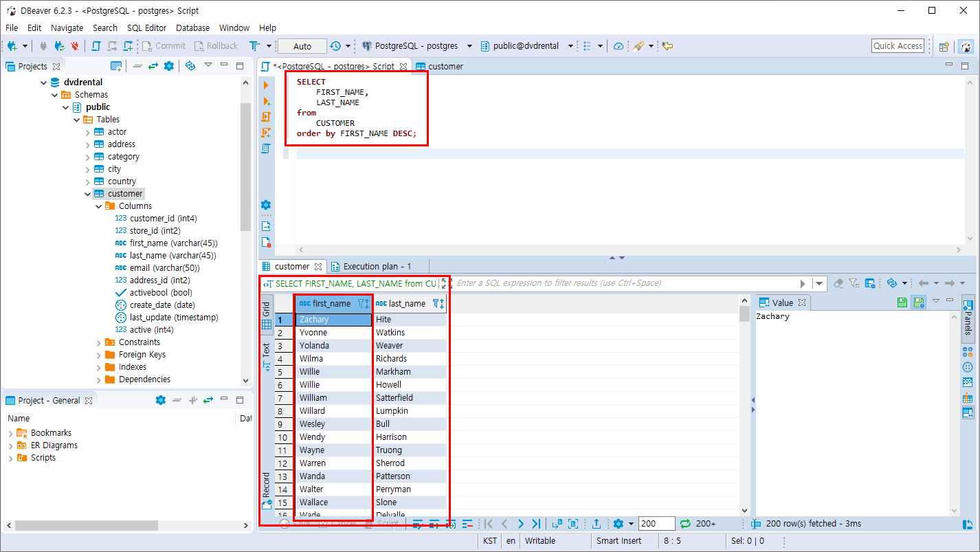Image resolution: width=980 pixels, height=552 pixels.
Task: Click eraser remove filters icon
Action: coord(838,283)
